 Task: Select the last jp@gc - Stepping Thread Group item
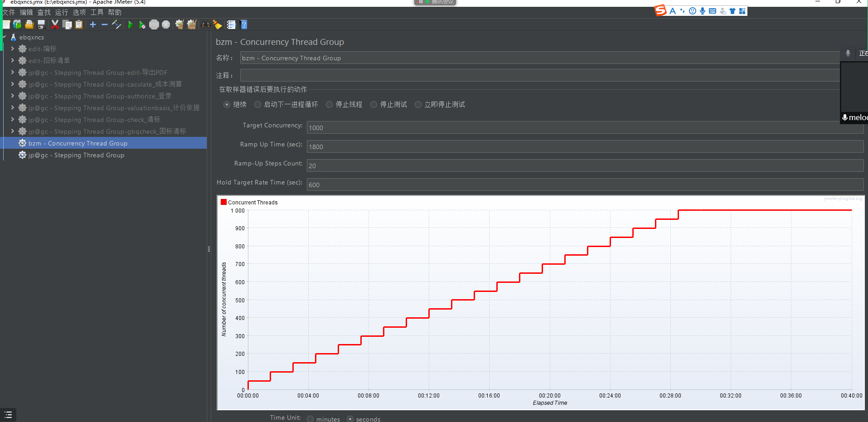coord(76,155)
